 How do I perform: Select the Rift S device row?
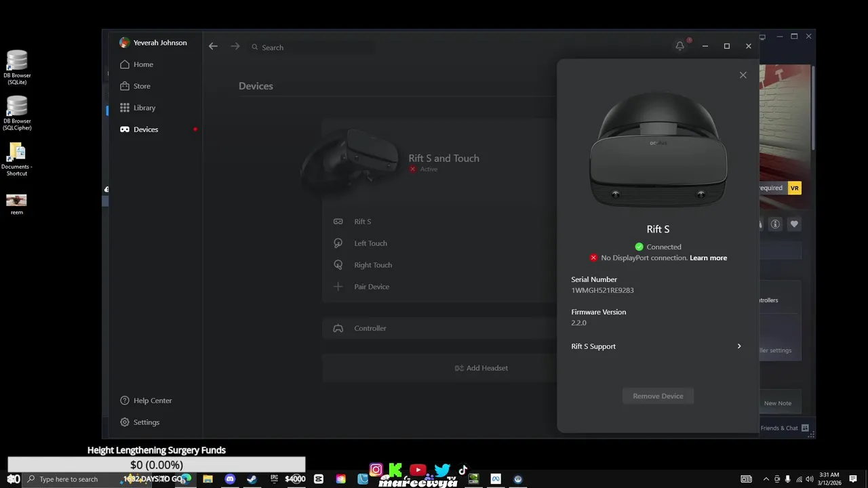439,222
